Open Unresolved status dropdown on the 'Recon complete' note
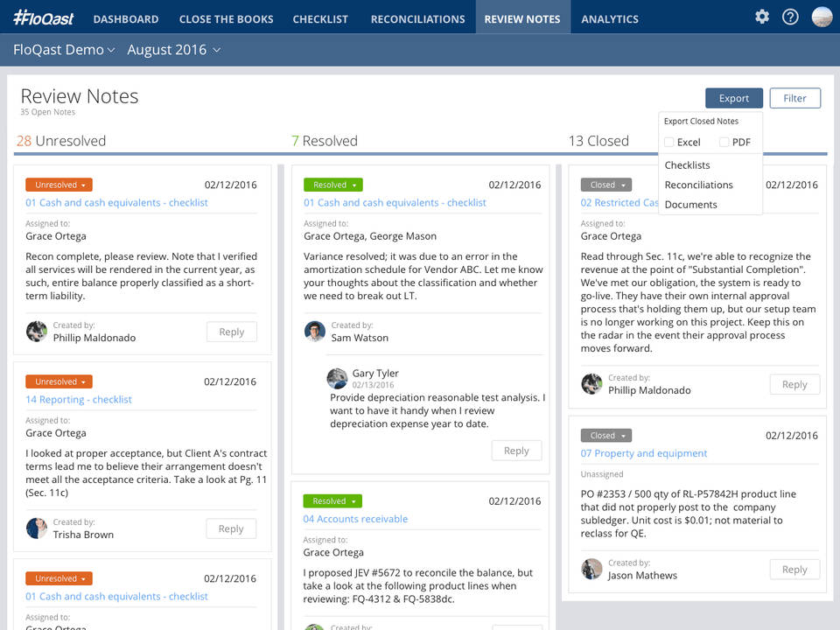The image size is (840, 630). (59, 185)
